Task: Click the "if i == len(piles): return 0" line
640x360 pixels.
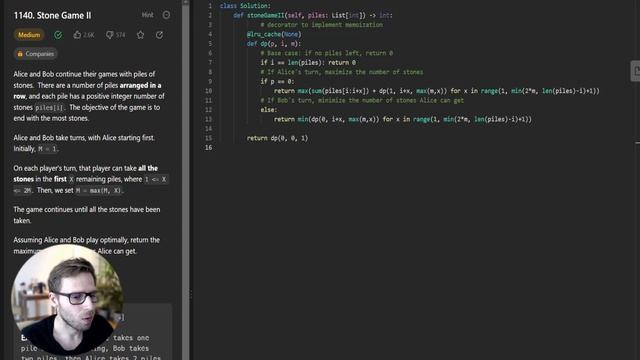Action: (308, 62)
